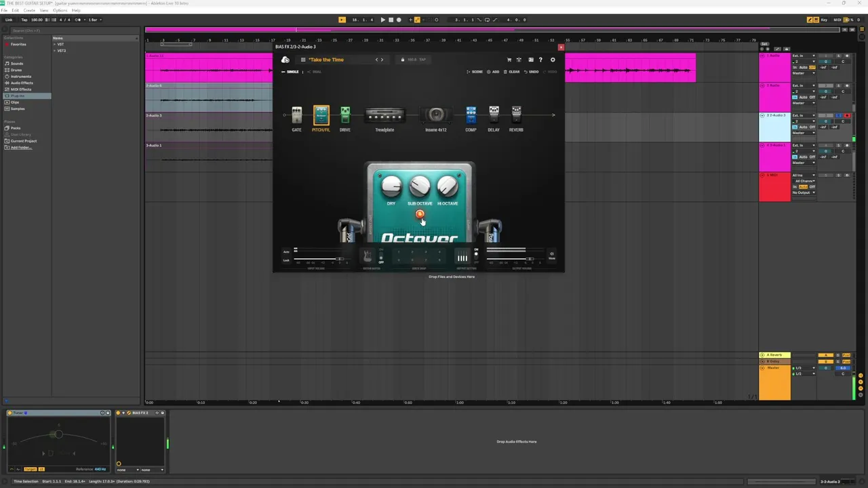868x488 pixels.
Task: Open the left none dropdown in BIAS FX device
Action: coord(127,470)
